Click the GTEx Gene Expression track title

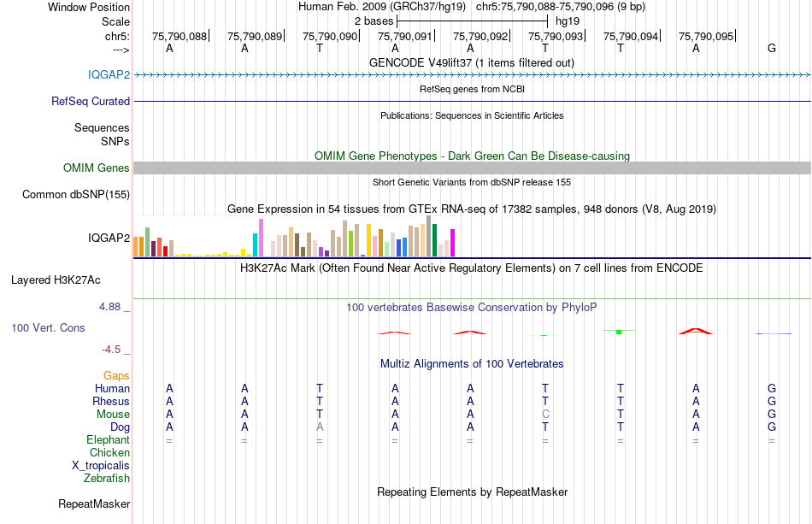coord(472,209)
